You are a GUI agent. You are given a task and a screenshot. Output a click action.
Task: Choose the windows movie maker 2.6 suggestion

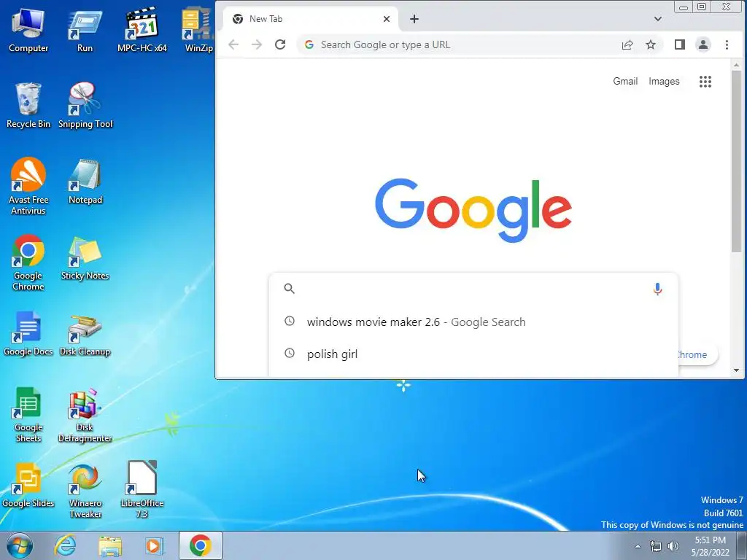pos(473,322)
